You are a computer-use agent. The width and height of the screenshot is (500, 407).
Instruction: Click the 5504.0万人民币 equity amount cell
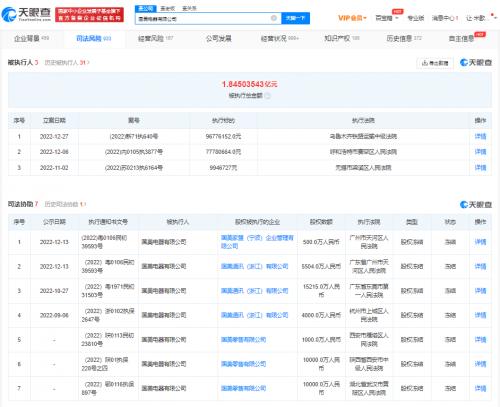tap(321, 266)
